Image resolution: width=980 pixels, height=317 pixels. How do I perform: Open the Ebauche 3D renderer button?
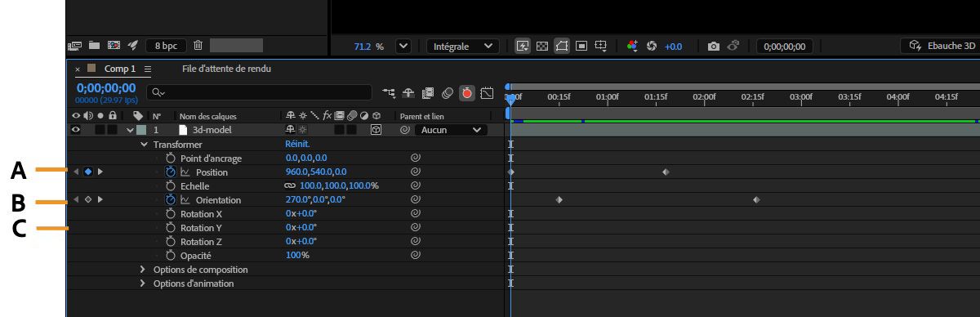[x=940, y=47]
